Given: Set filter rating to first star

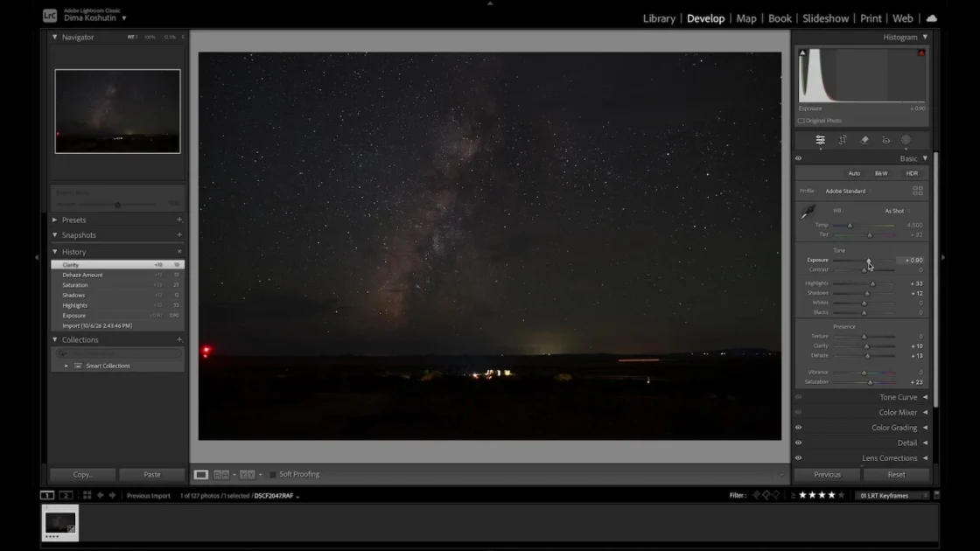Looking at the screenshot, I should tap(802, 495).
